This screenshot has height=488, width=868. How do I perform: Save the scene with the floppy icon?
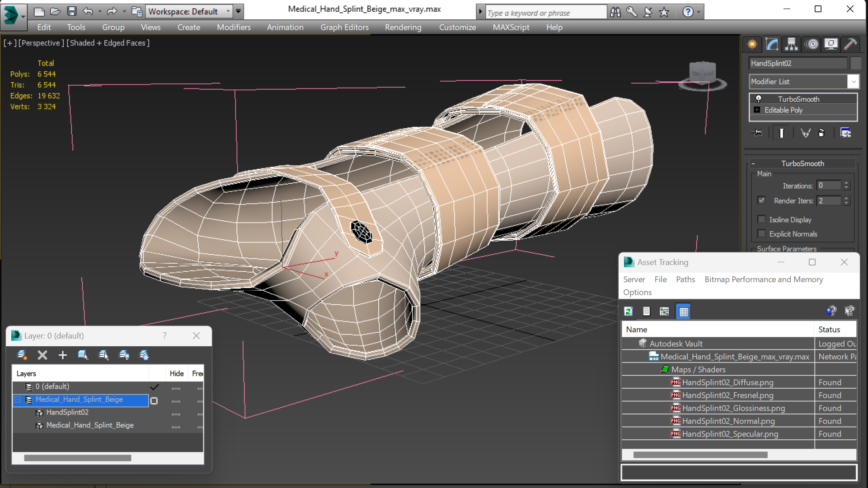(x=71, y=11)
